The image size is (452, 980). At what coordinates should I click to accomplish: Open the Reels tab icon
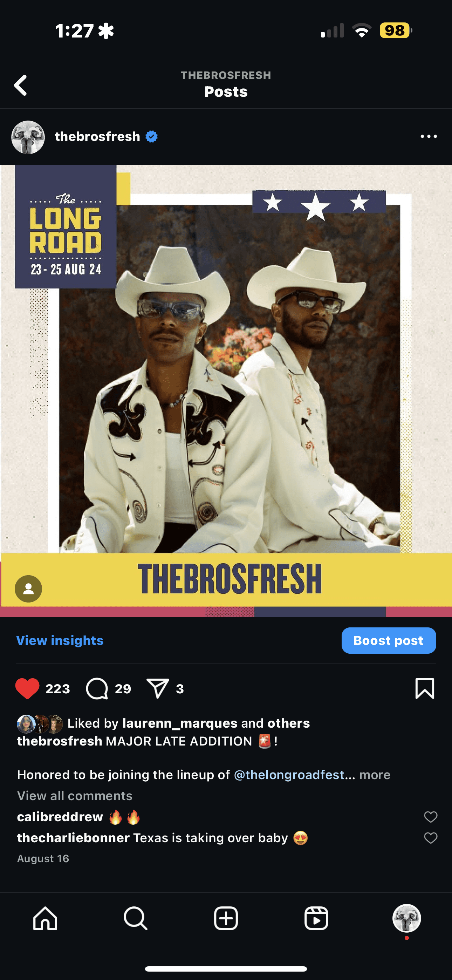point(316,918)
